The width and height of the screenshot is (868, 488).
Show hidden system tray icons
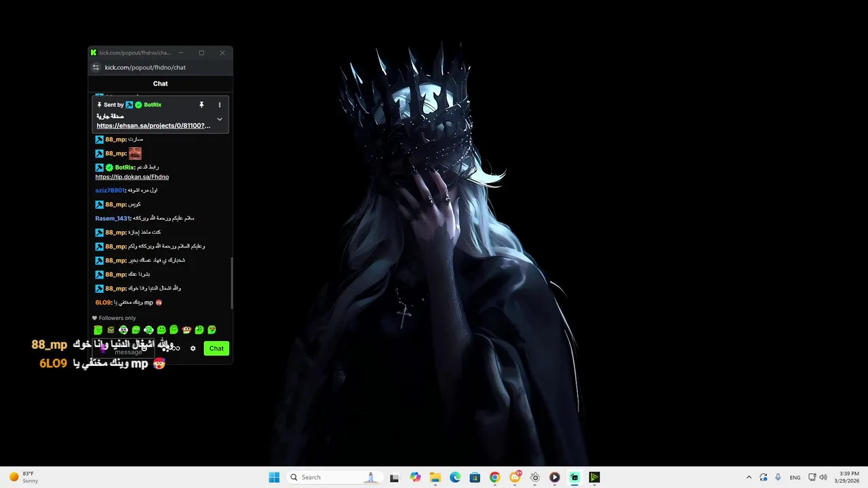(749, 477)
